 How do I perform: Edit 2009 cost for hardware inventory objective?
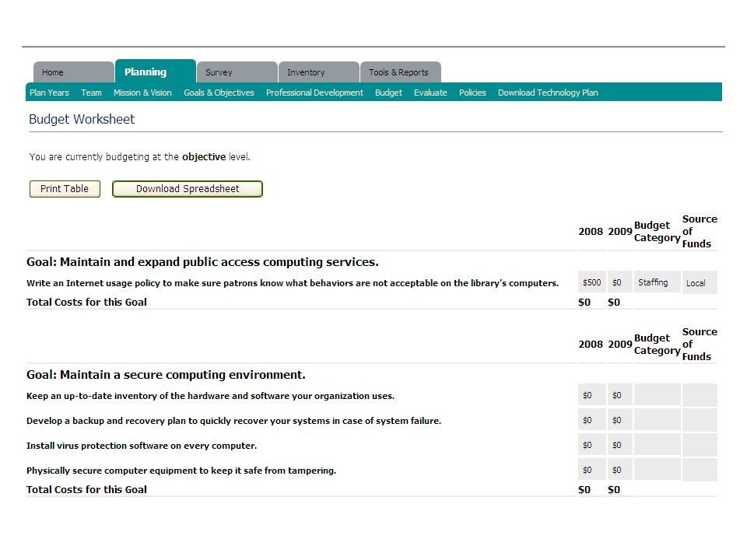coord(620,395)
